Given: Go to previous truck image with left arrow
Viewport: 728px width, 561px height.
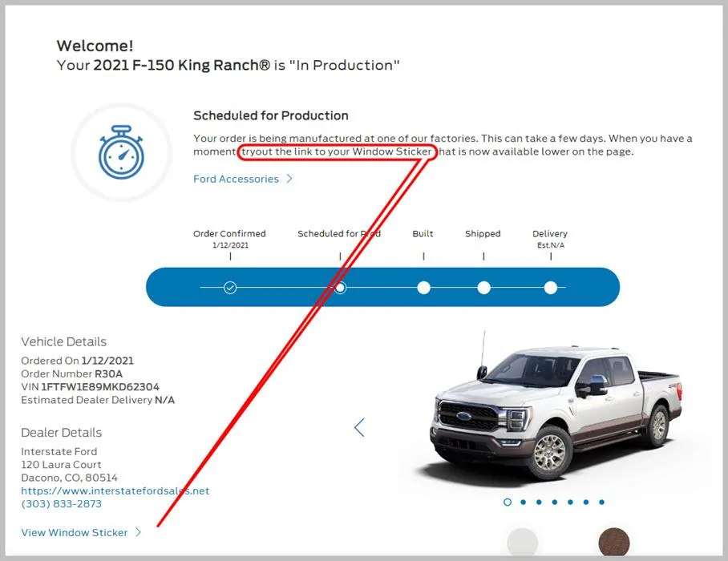Looking at the screenshot, I should 359,427.
